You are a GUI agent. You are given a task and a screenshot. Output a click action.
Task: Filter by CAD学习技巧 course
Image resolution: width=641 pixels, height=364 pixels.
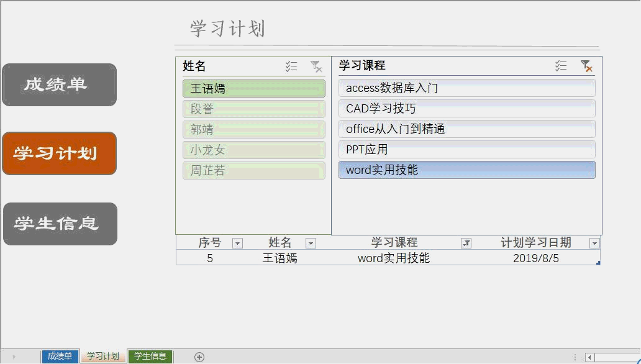[x=467, y=108]
